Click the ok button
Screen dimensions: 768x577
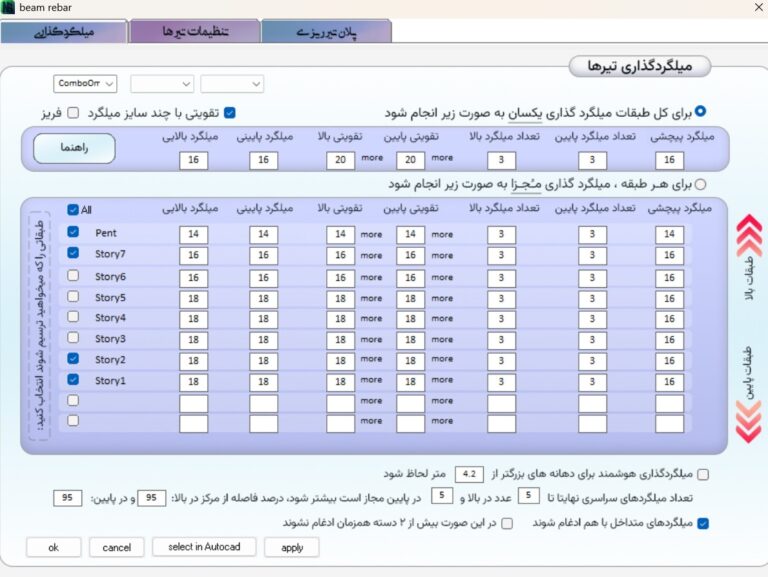pos(53,547)
